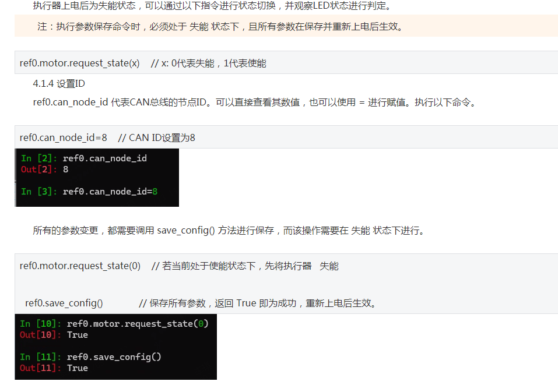Image resolution: width=558 pixels, height=392 pixels.
Task: Click the code line 'ref0.can_node_id=8'
Action: 64,138
